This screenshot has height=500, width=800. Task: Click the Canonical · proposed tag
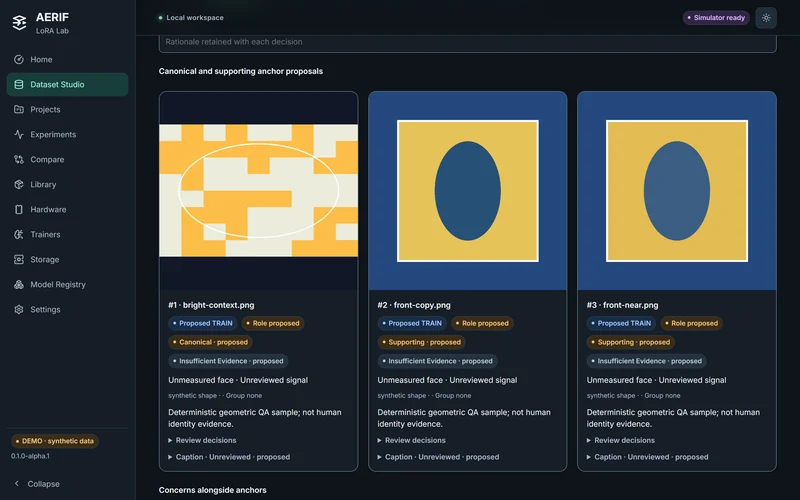coord(210,342)
